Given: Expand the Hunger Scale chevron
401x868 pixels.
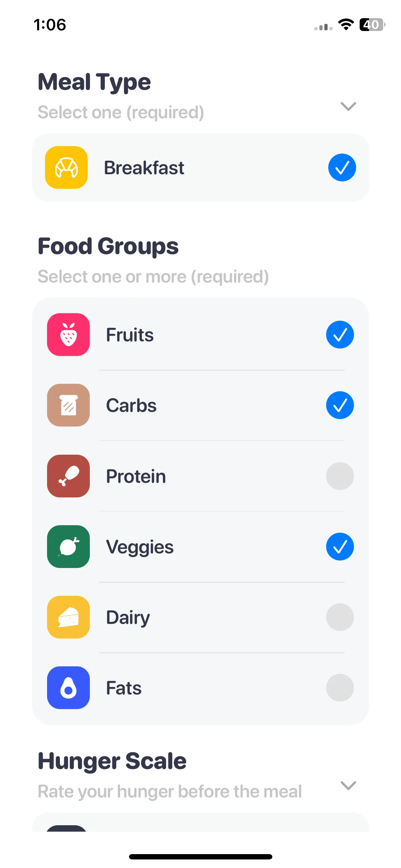Looking at the screenshot, I should (x=348, y=785).
